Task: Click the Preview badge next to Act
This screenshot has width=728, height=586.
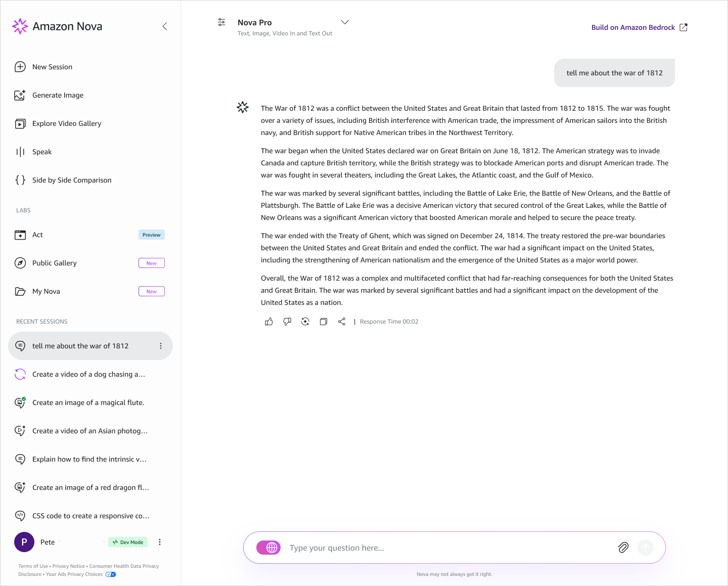Action: 152,235
